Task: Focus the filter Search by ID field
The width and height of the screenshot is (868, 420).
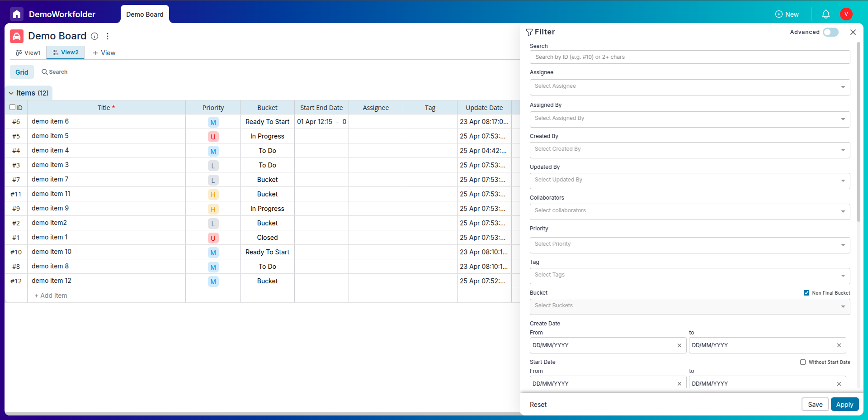Action: (x=690, y=57)
